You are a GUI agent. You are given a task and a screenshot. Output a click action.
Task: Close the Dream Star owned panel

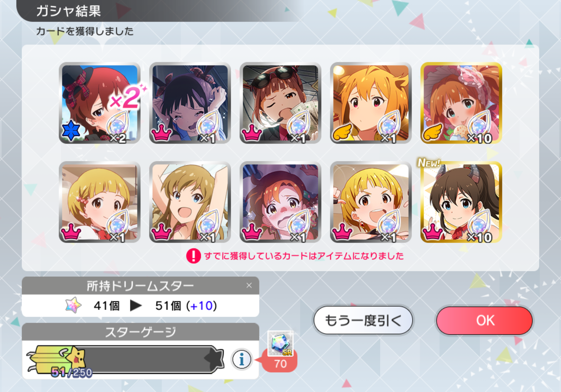[x=249, y=286]
